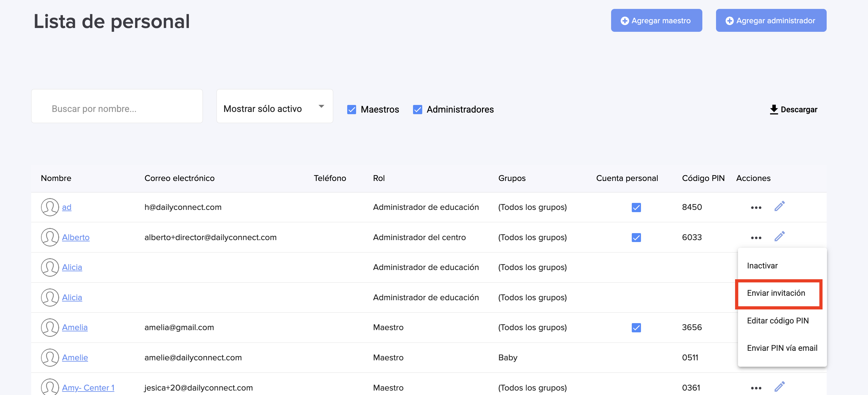The height and width of the screenshot is (395, 868).
Task: Click the pencil edit icon for Alberto
Action: 779,237
